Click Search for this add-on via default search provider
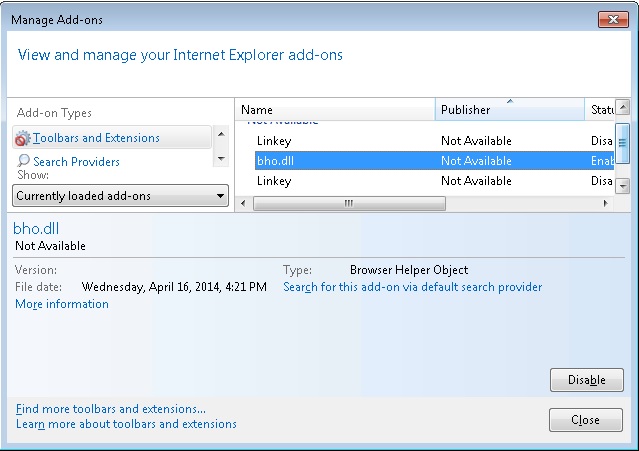This screenshot has height=451, width=639. pos(412,287)
